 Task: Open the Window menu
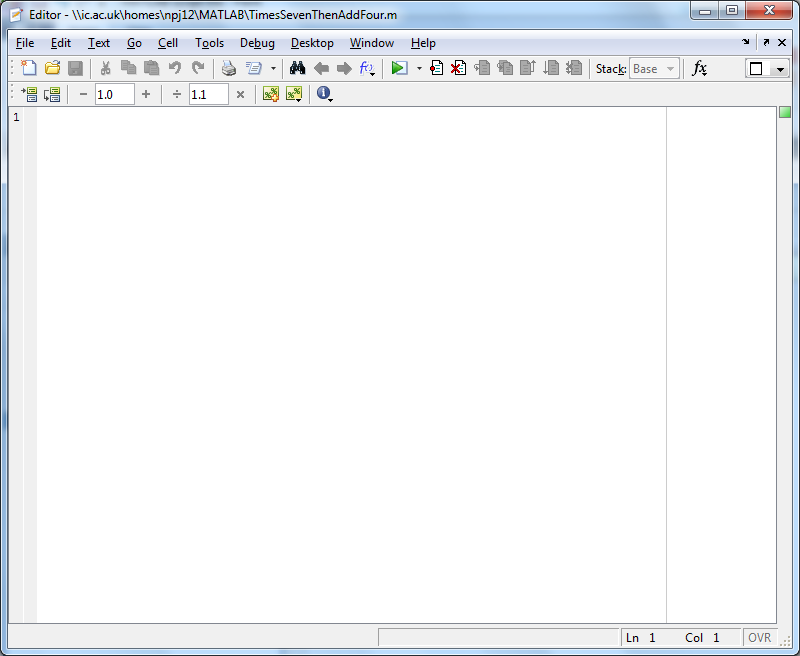tap(372, 43)
